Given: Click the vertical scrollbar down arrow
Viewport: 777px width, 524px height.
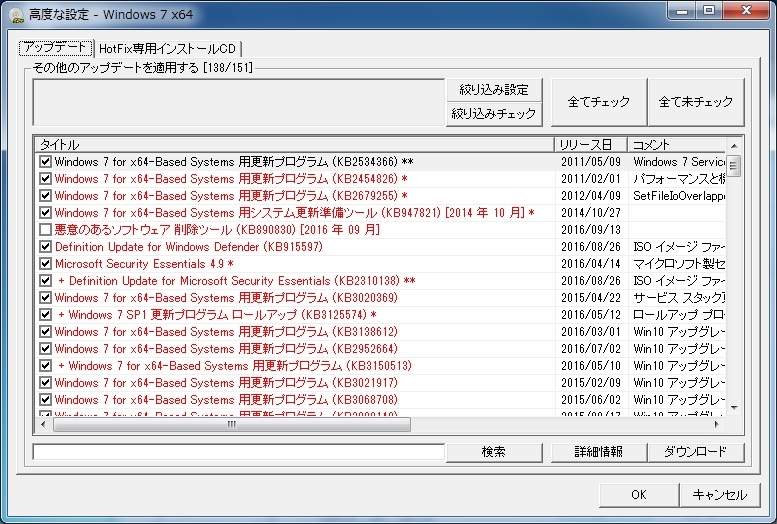Looking at the screenshot, I should click(x=734, y=408).
